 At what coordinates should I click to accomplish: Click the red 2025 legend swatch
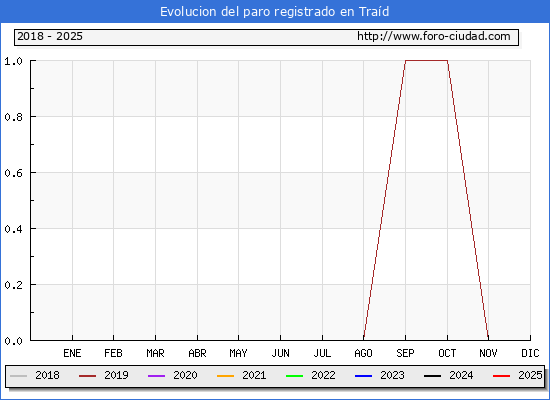(x=502, y=376)
